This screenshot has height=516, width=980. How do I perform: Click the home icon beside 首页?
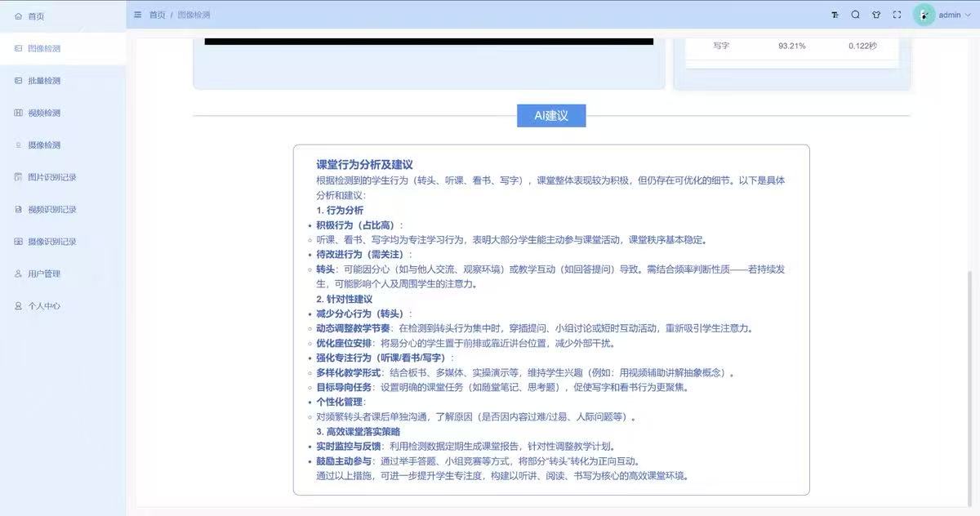(x=18, y=16)
